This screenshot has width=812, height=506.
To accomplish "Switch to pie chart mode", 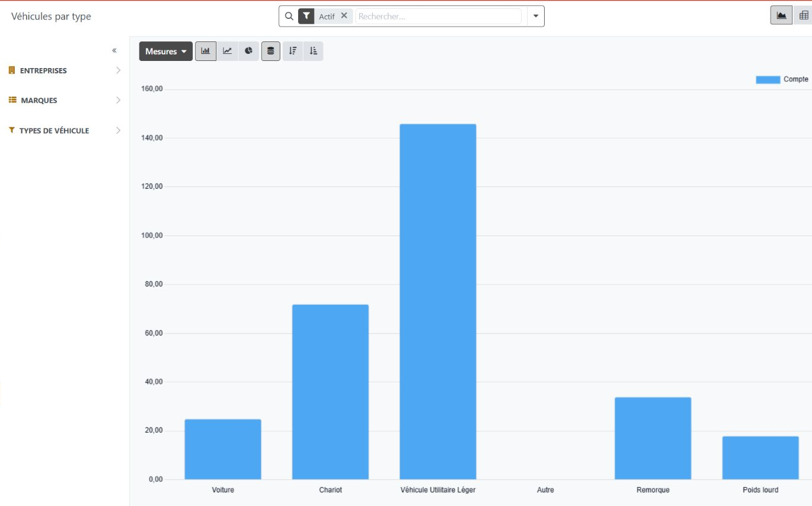I will pyautogui.click(x=249, y=51).
